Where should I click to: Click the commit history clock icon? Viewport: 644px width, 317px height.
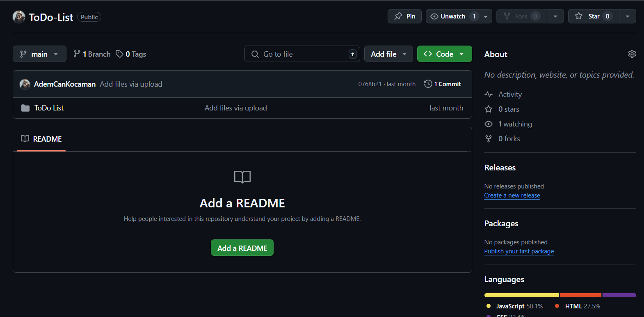point(428,84)
